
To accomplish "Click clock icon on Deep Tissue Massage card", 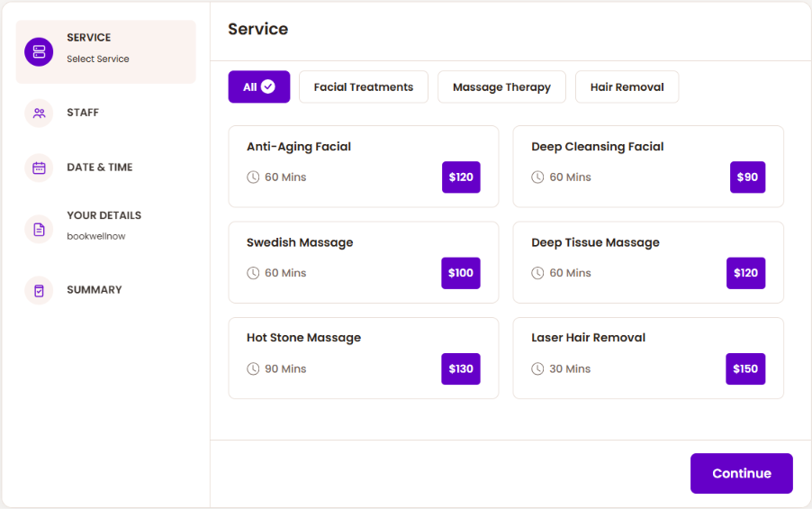I will [537, 273].
